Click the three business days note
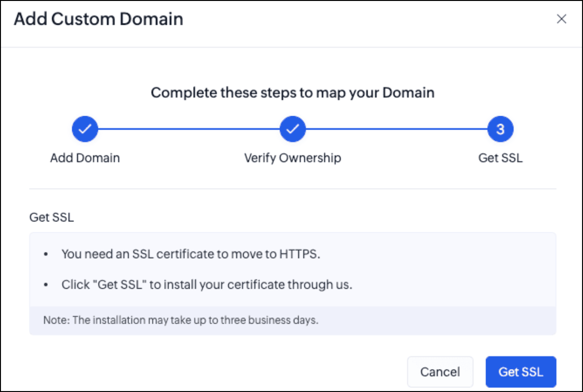The height and width of the screenshot is (392, 583). (181, 320)
